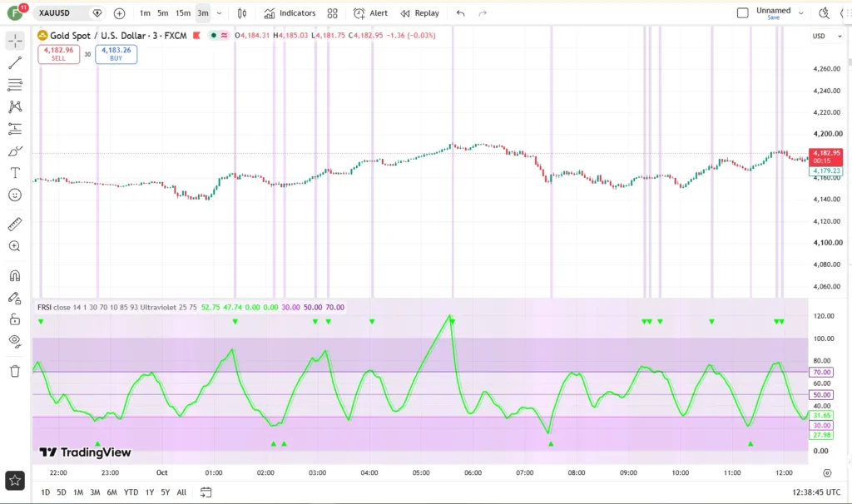This screenshot has height=504, width=852.
Task: Open the Fibonacci retracement tools
Action: [x=15, y=85]
